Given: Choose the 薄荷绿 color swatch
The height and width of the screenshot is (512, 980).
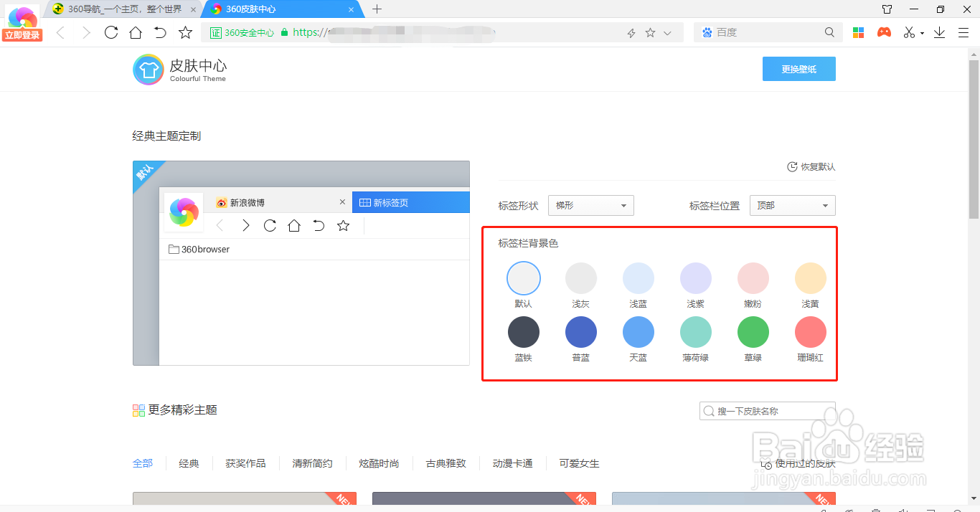Looking at the screenshot, I should point(696,332).
